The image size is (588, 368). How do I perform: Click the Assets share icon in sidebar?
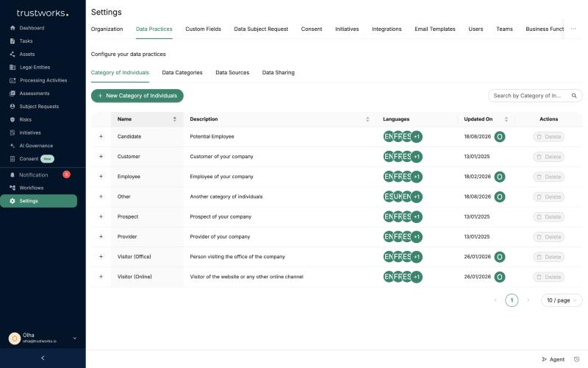12,54
